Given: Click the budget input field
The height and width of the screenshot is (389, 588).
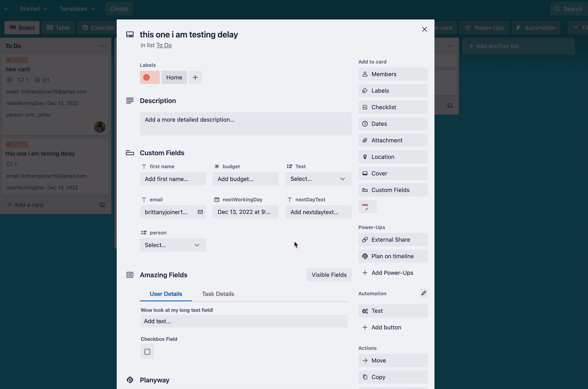Looking at the screenshot, I should pyautogui.click(x=245, y=179).
